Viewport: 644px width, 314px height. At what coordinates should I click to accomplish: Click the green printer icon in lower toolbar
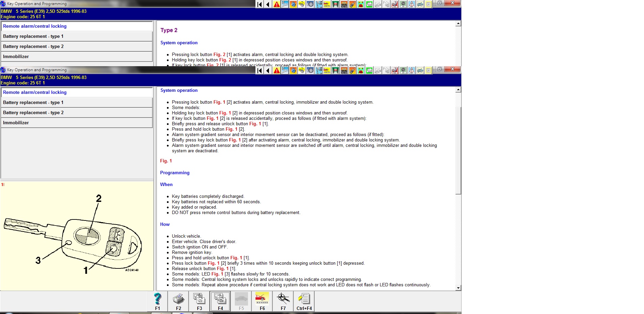coord(369,71)
